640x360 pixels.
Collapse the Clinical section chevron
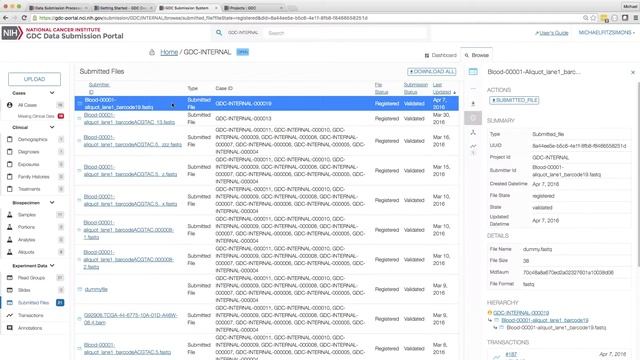pos(52,127)
